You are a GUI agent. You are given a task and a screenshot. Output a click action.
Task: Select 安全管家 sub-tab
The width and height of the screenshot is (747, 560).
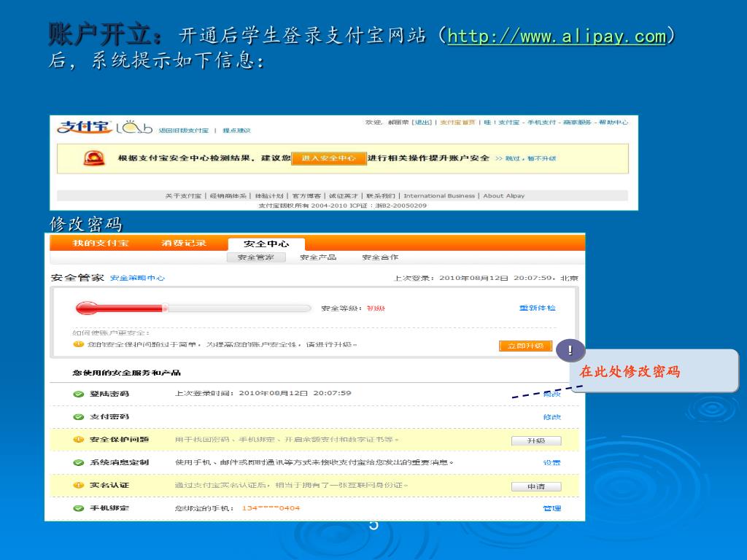pyautogui.click(x=256, y=257)
